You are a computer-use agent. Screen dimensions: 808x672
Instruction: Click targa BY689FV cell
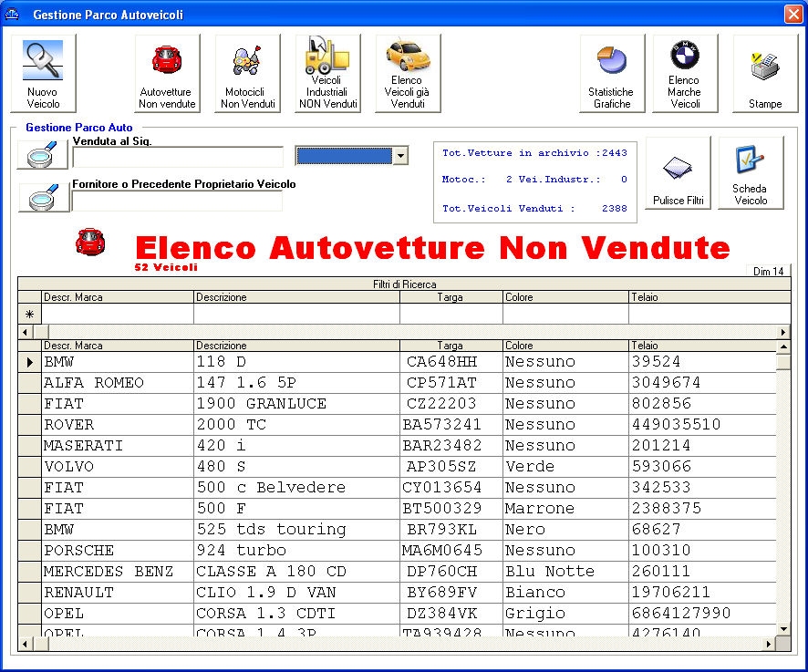(x=451, y=594)
